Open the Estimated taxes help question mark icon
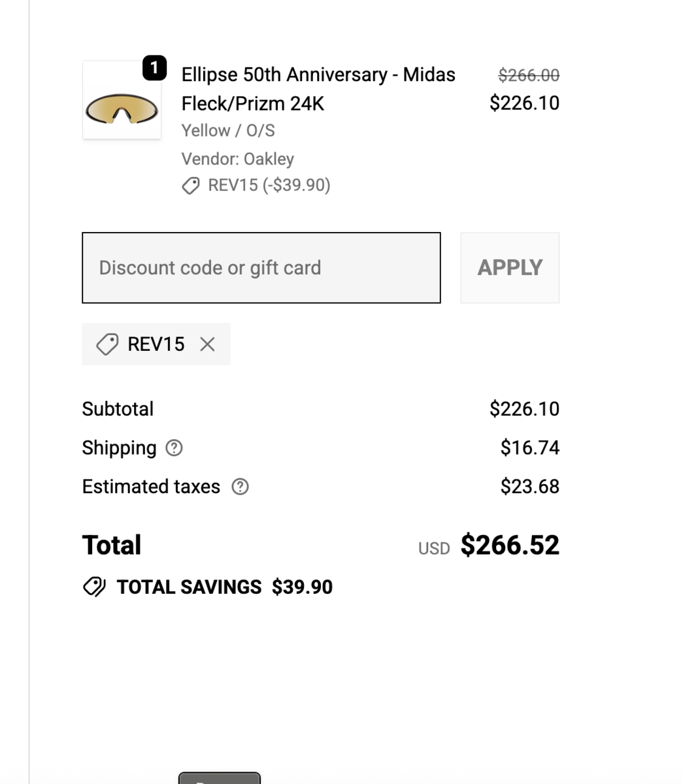This screenshot has width=683, height=784. coord(239,487)
